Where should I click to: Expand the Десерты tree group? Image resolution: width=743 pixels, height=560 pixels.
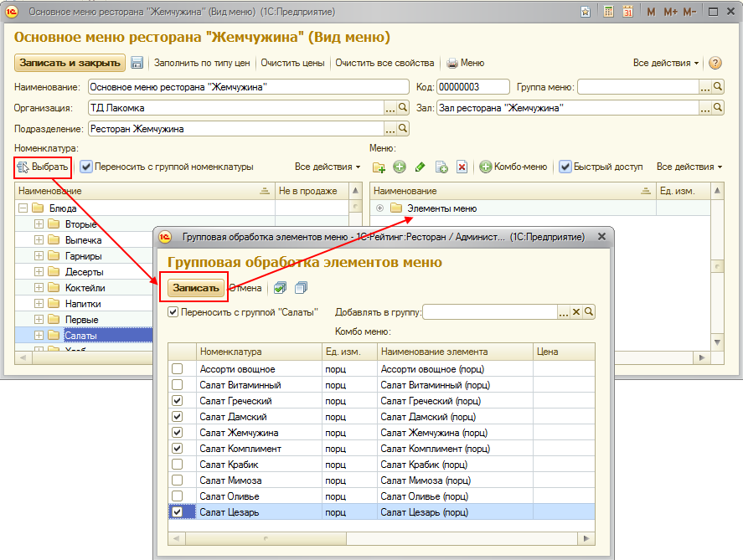click(x=39, y=272)
